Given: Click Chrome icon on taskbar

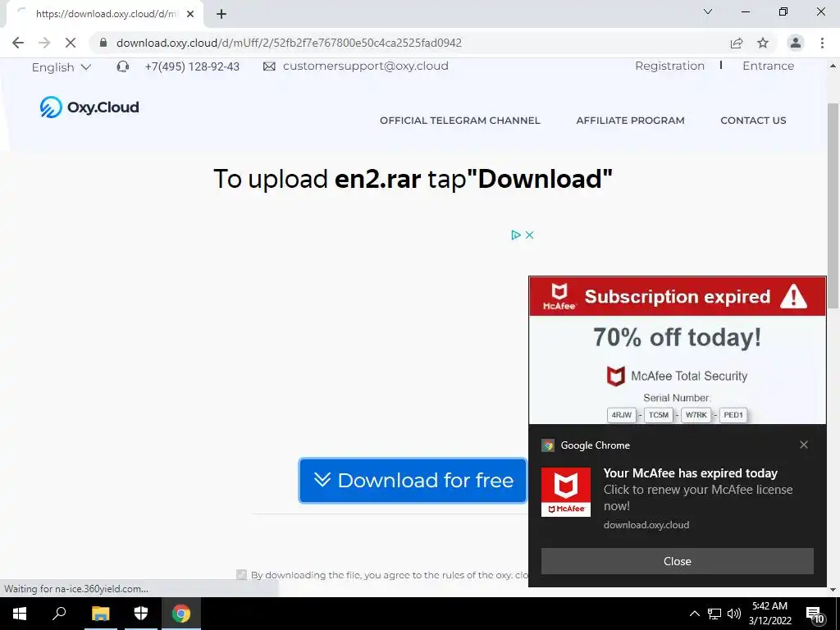Looking at the screenshot, I should click(x=181, y=614).
